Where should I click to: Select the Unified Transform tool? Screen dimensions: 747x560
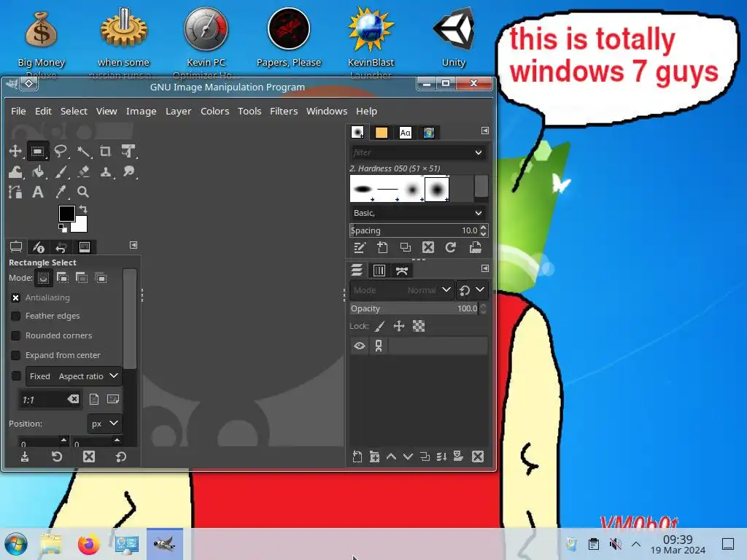128,152
